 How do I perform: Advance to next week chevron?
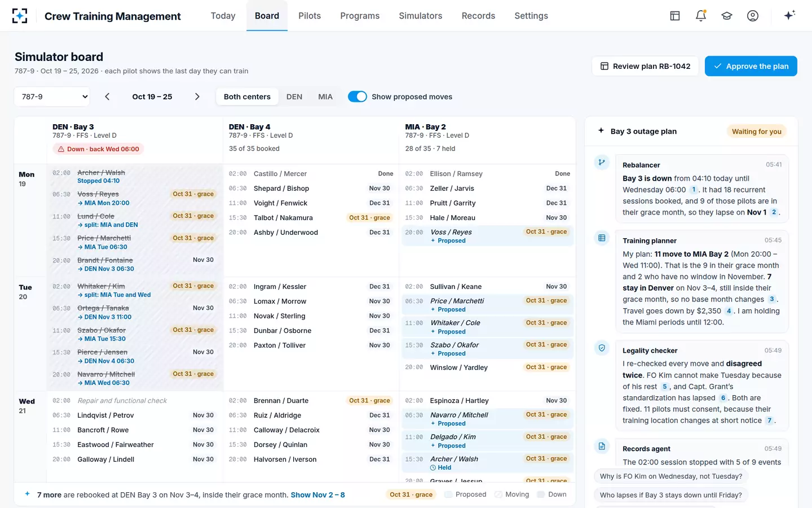pos(197,97)
